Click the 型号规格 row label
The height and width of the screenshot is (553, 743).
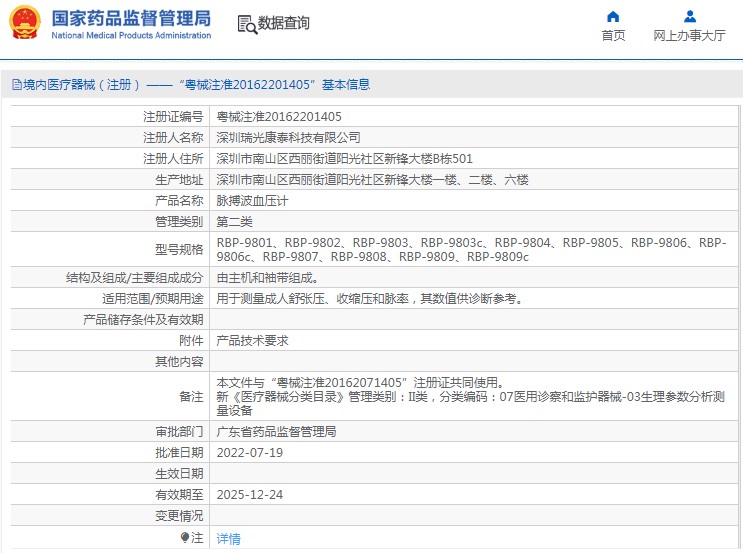click(179, 249)
